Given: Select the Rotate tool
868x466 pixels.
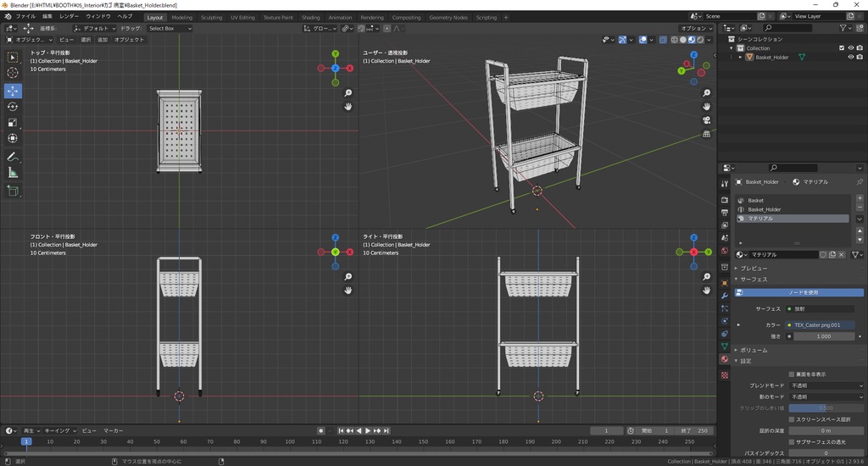Looking at the screenshot, I should [13, 107].
